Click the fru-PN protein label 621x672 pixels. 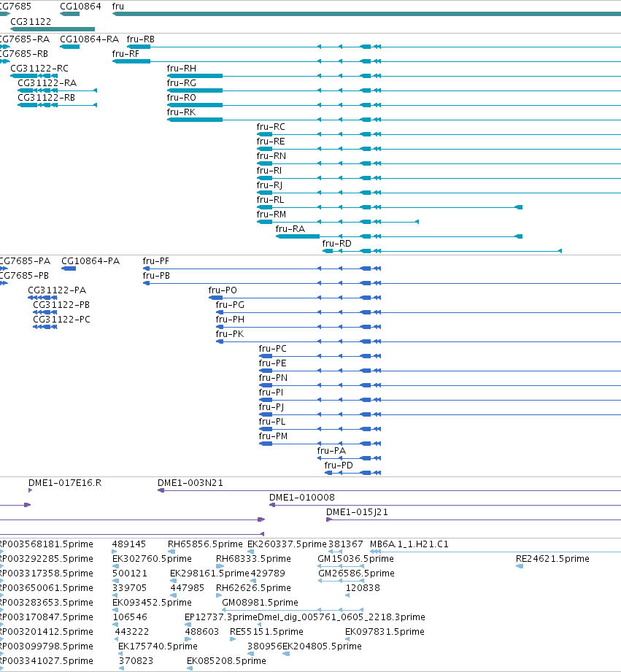tap(273, 378)
